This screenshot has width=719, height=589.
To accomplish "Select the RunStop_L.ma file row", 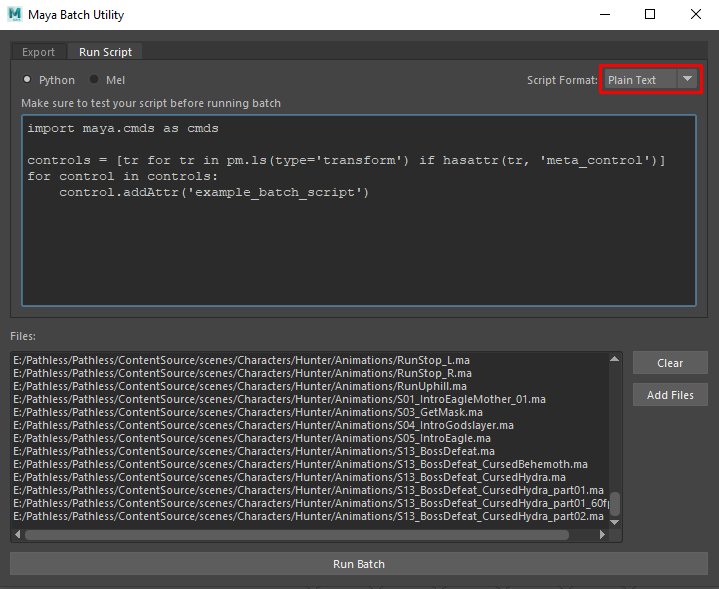I will coord(310,360).
